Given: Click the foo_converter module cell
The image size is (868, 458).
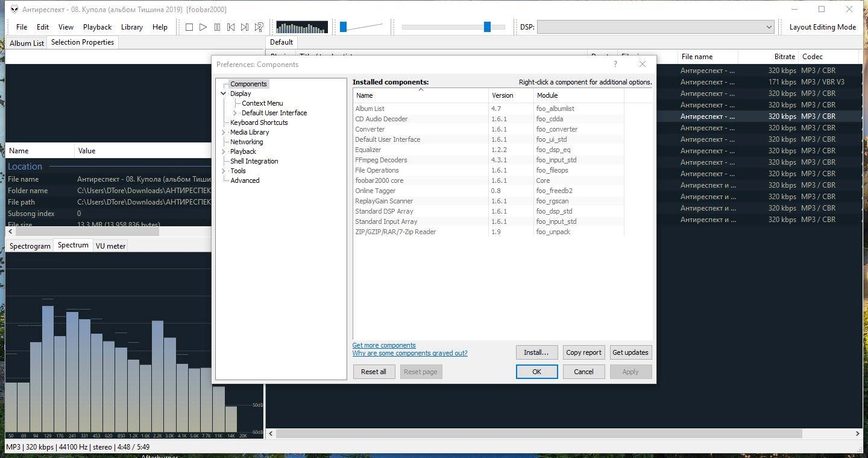Looking at the screenshot, I should [556, 129].
